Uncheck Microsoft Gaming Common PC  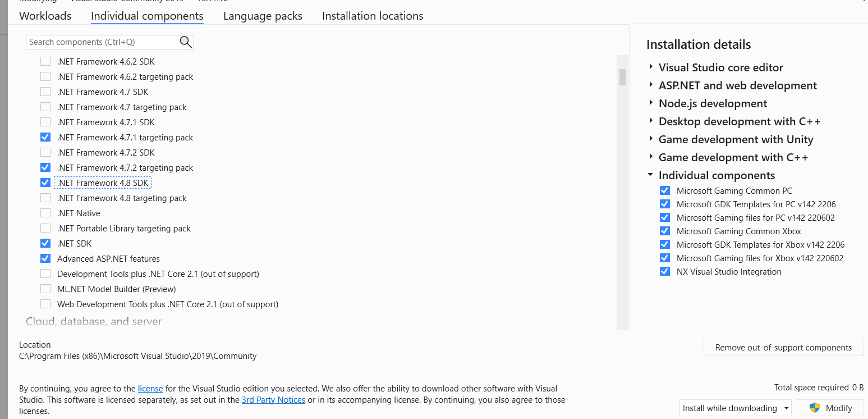(x=665, y=191)
